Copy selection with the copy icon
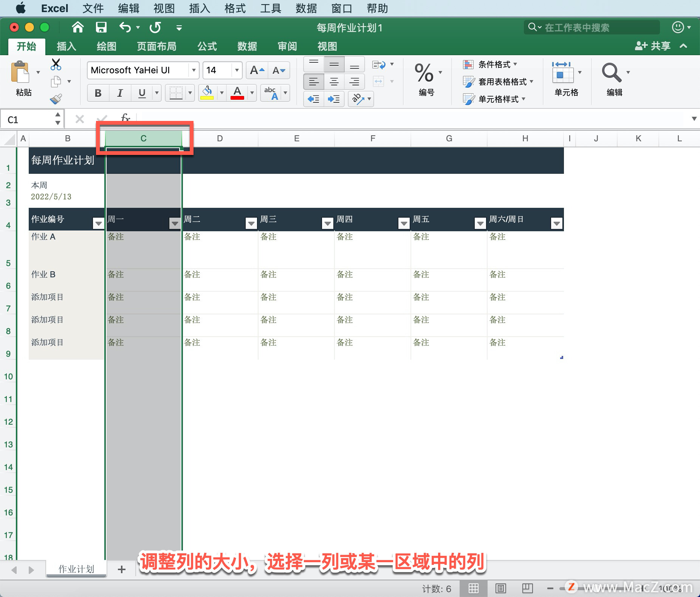Viewport: 700px width, 597px height. [x=56, y=82]
